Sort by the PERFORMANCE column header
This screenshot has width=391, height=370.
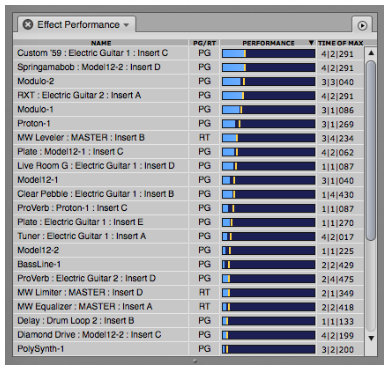point(268,43)
